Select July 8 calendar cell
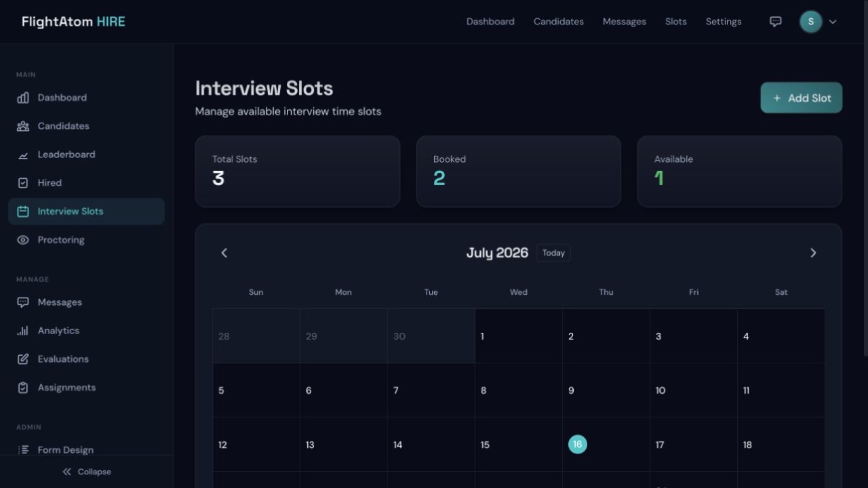Viewport: 868px width, 488px height. [x=519, y=390]
